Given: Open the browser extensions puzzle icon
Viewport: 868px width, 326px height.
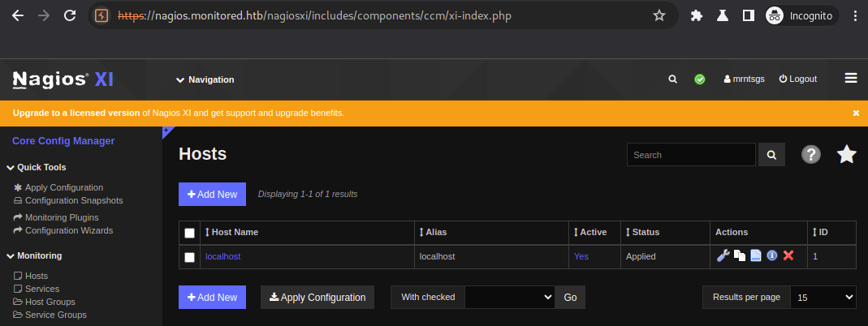Looking at the screenshot, I should coord(697,15).
